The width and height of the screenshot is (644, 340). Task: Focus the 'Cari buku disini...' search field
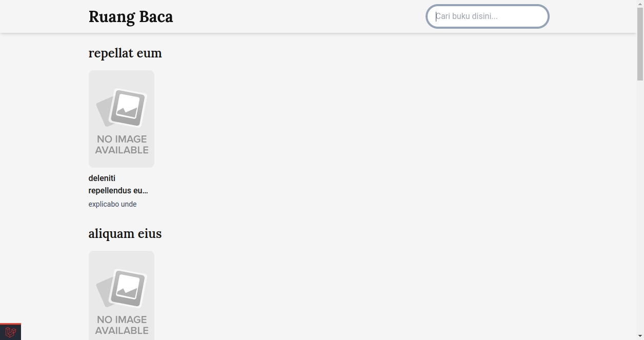pos(488,16)
